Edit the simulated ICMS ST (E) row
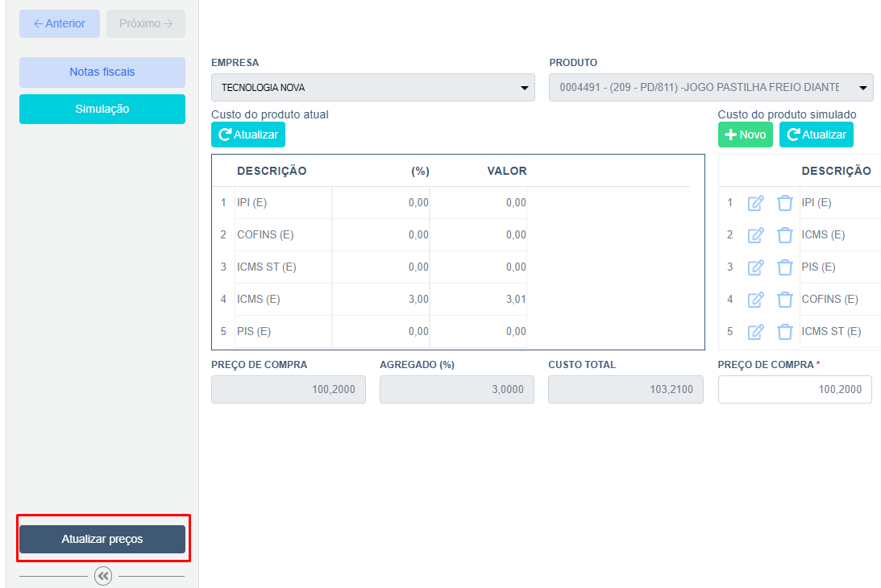Image resolution: width=881 pixels, height=588 pixels. tap(755, 332)
